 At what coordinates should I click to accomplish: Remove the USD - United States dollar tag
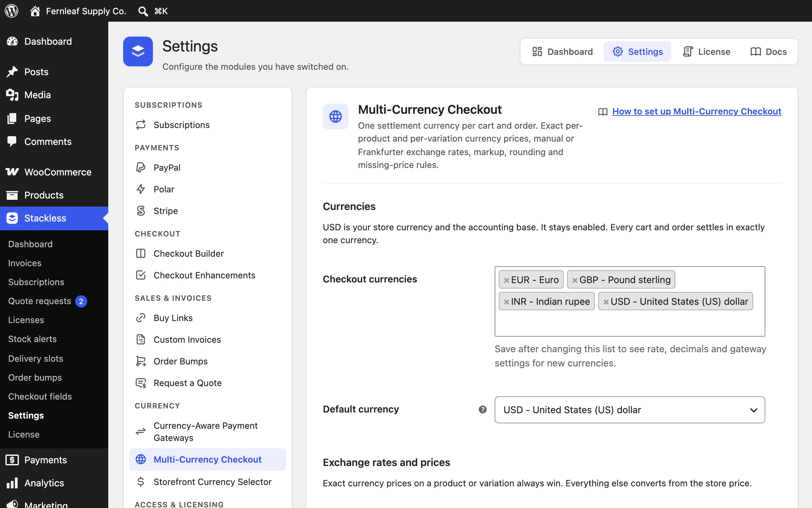pos(606,302)
